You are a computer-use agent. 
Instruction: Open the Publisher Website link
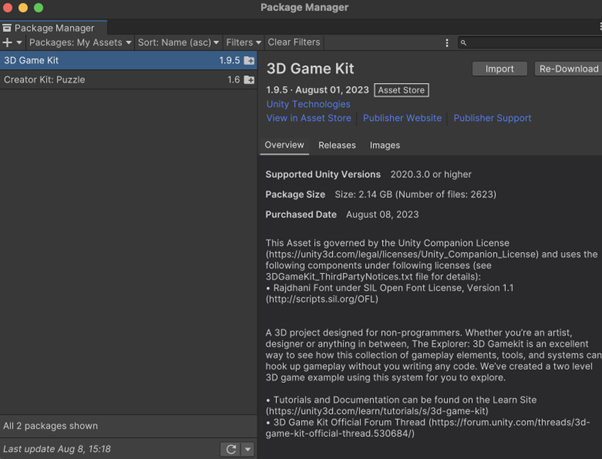click(402, 118)
